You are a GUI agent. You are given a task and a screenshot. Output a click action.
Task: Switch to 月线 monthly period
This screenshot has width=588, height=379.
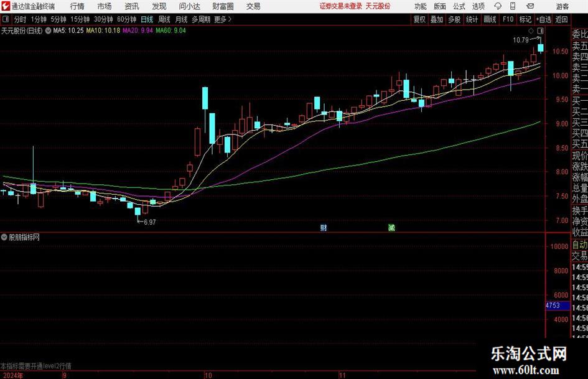tap(181, 19)
